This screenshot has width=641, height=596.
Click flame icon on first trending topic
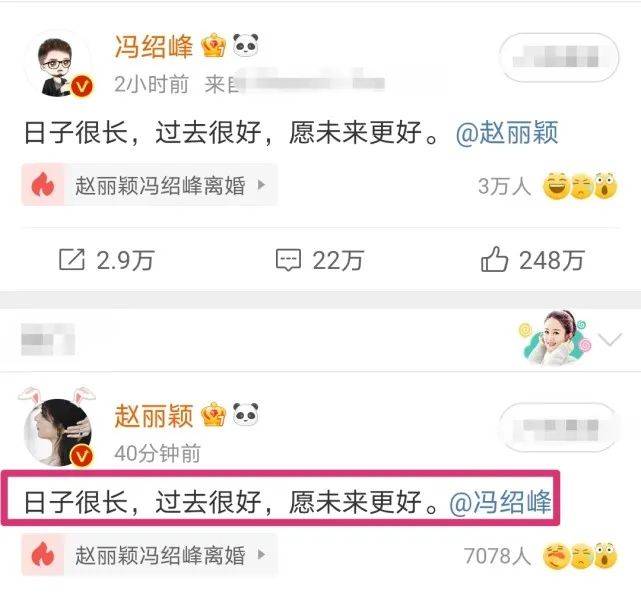tap(43, 185)
